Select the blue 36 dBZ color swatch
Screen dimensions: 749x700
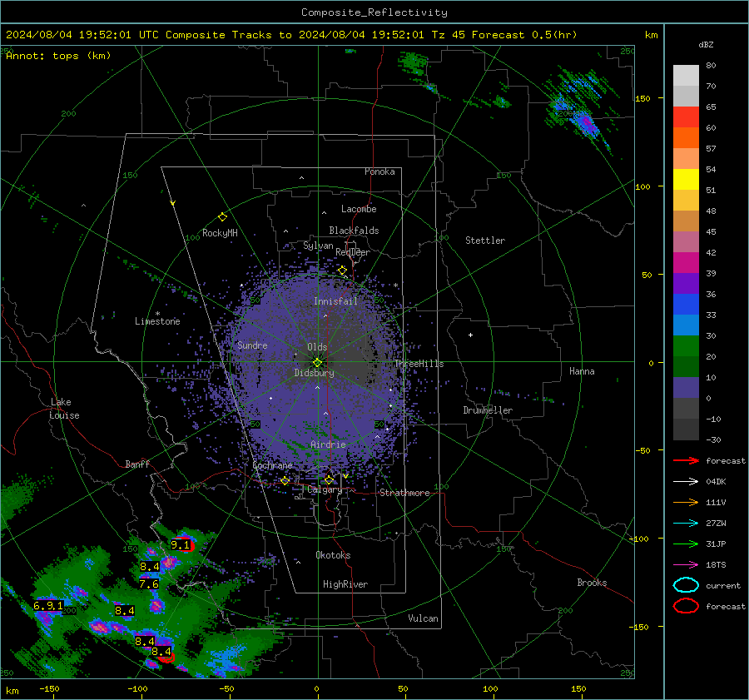[x=686, y=305]
